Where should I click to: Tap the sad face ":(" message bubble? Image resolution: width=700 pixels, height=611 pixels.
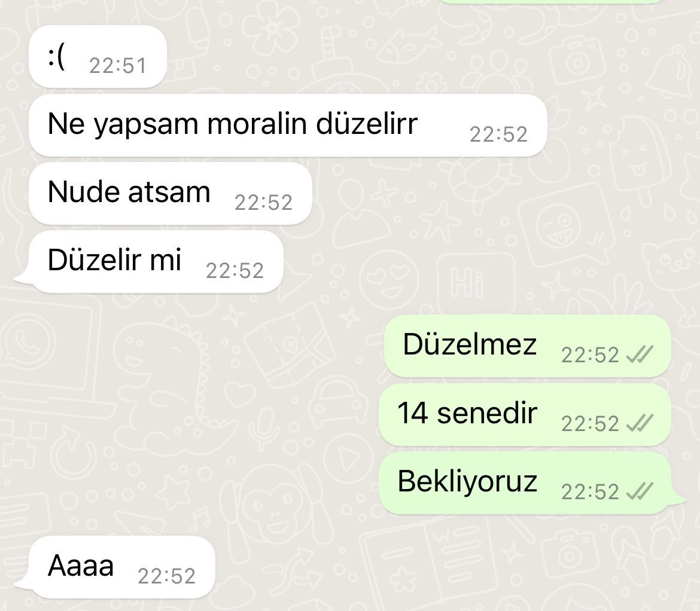[x=98, y=57]
